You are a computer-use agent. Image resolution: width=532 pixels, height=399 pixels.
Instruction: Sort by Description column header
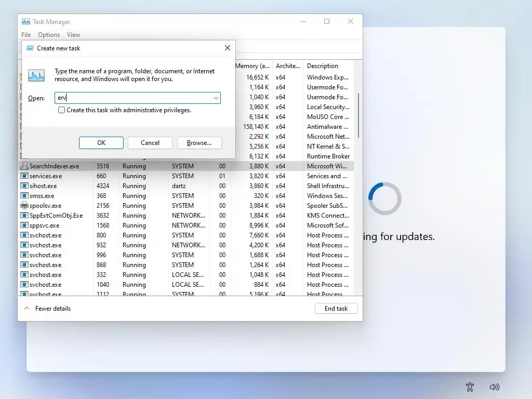pos(322,66)
